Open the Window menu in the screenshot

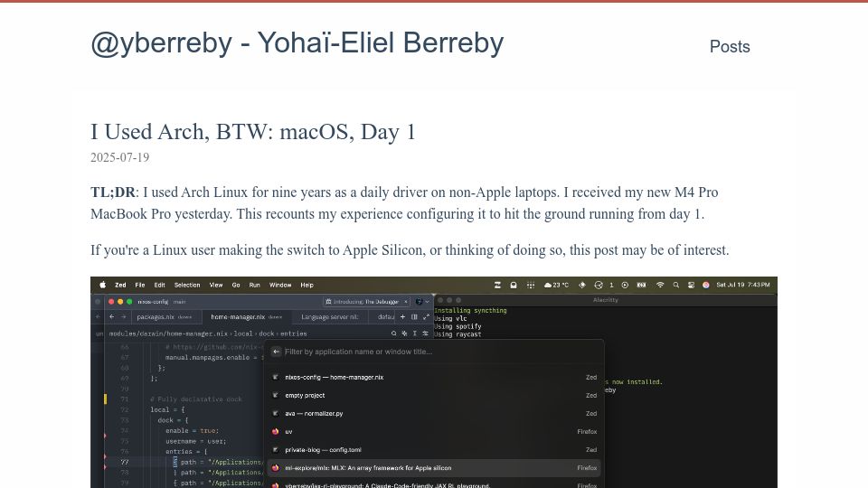coord(280,285)
